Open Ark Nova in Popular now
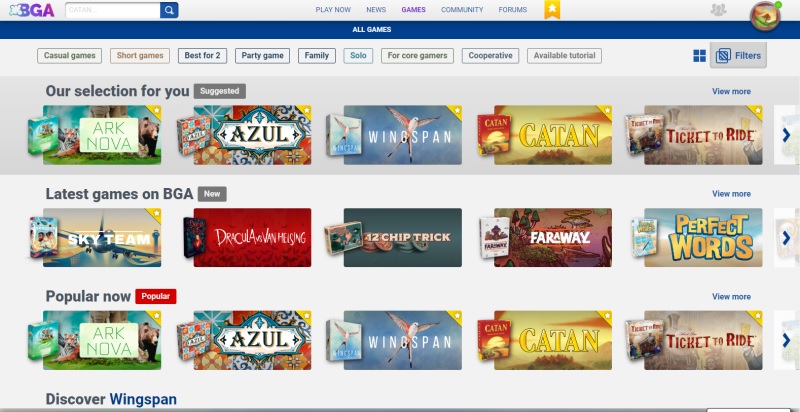 pyautogui.click(x=102, y=340)
